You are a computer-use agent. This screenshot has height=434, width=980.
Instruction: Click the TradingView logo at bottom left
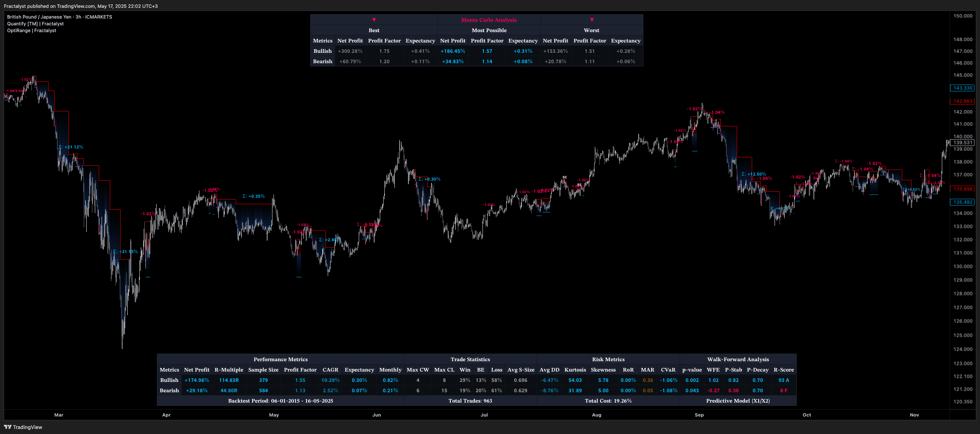(x=23, y=427)
